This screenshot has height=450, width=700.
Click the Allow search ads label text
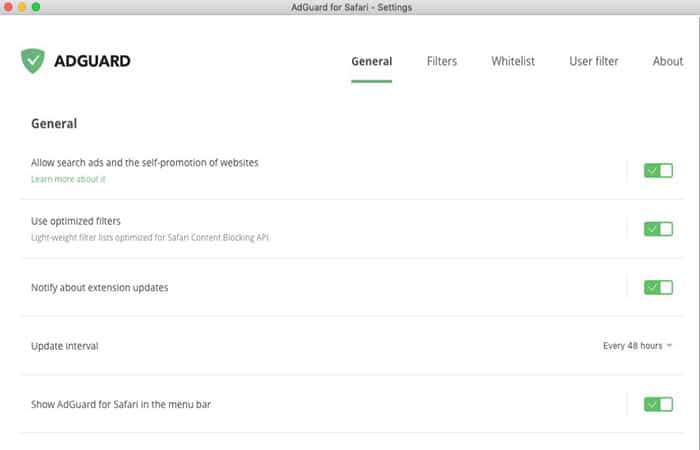click(x=145, y=162)
